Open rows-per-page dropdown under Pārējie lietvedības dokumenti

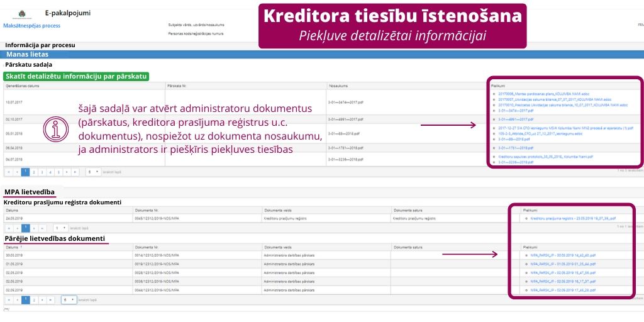[69, 300]
